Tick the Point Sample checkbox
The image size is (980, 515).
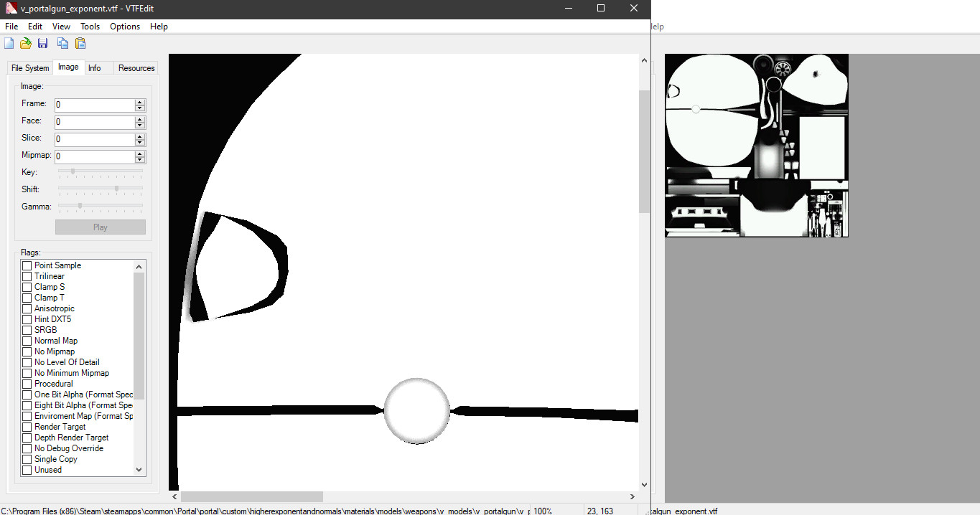27,265
